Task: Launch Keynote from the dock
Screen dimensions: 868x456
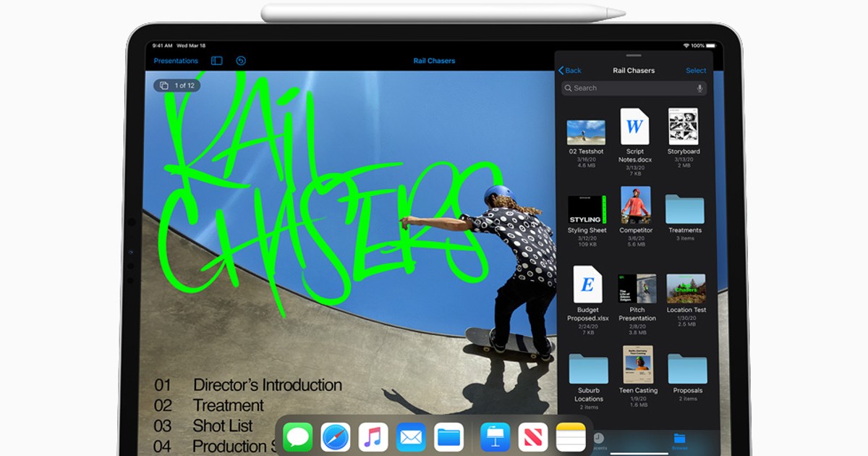Action: click(x=495, y=437)
